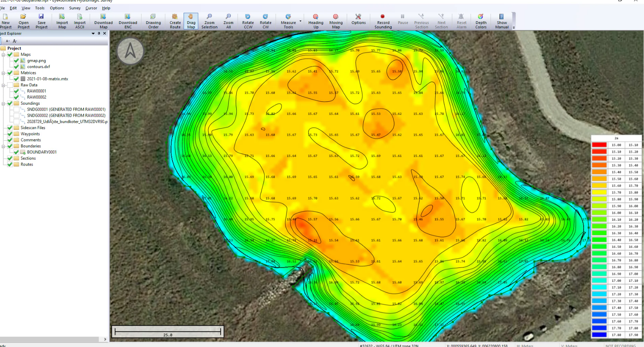The width and height of the screenshot is (644, 347).
Task: Open the Survey menu
Action: pos(75,8)
